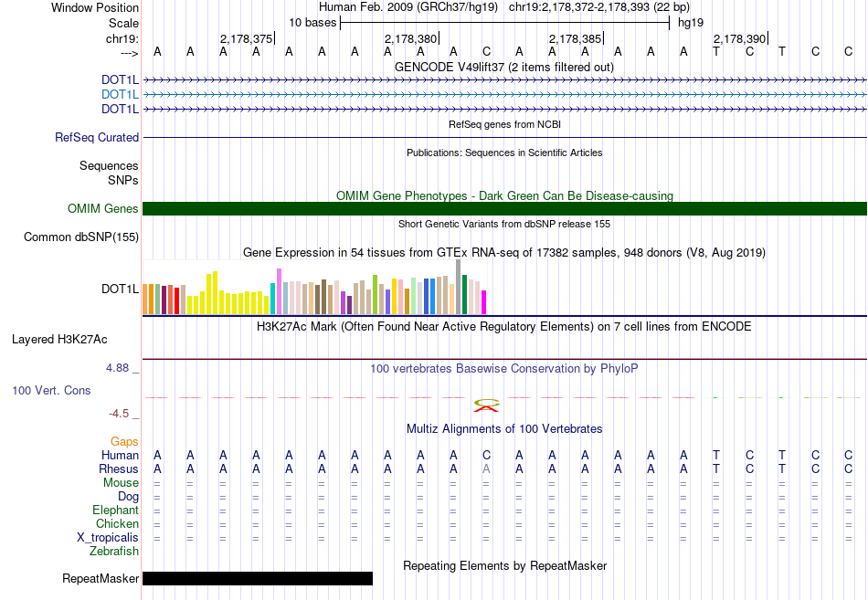
Task: Click the black RepeatMasker repeat element bar
Action: pos(258,578)
